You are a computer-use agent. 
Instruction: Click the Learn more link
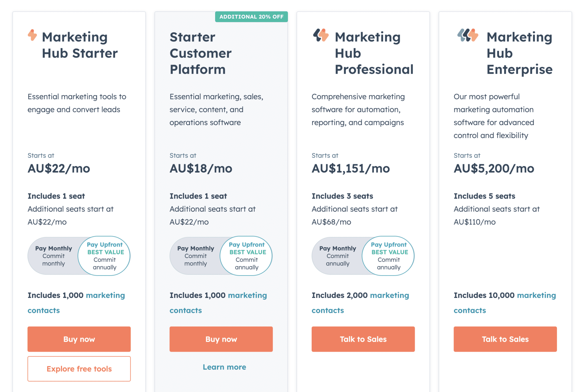224,367
